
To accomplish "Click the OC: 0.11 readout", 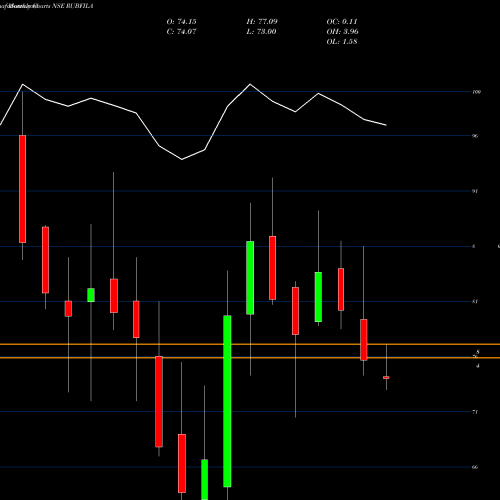I will coord(342,22).
